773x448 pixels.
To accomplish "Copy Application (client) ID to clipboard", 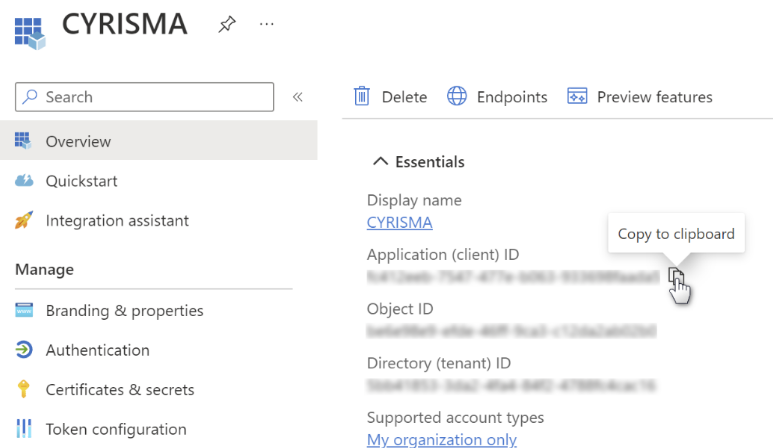I will pos(675,276).
